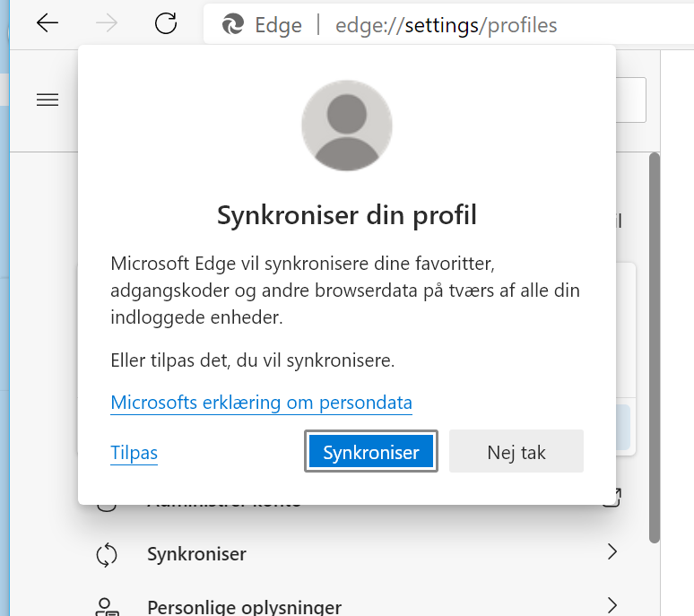Image resolution: width=694 pixels, height=616 pixels.
Task: Open Microsofts erklæring om persondata link
Action: (261, 403)
